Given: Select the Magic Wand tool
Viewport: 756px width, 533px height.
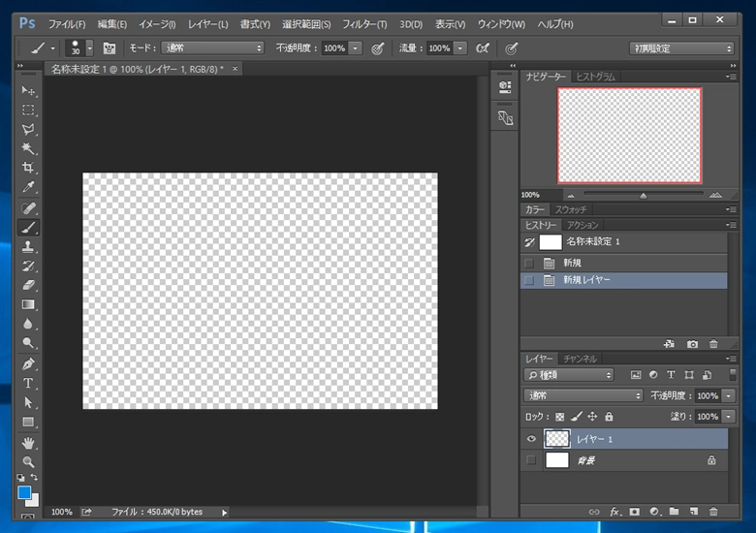Looking at the screenshot, I should (x=28, y=148).
